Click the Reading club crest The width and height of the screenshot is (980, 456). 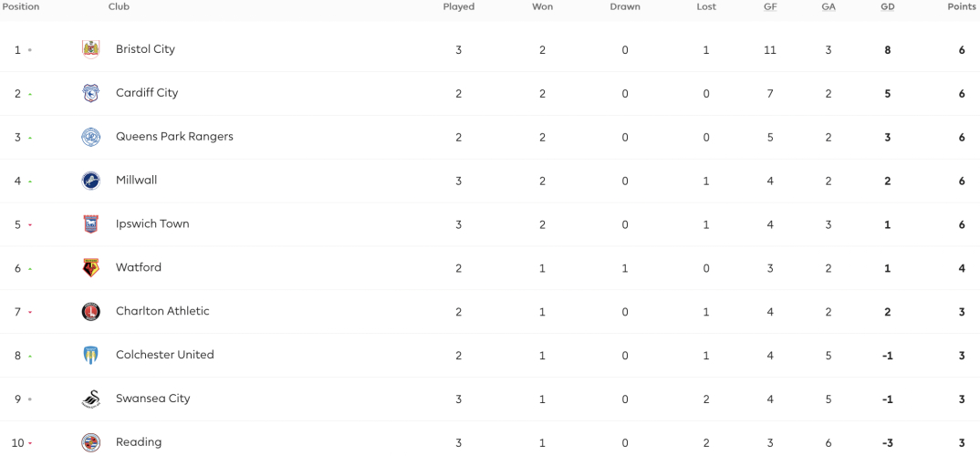90,443
